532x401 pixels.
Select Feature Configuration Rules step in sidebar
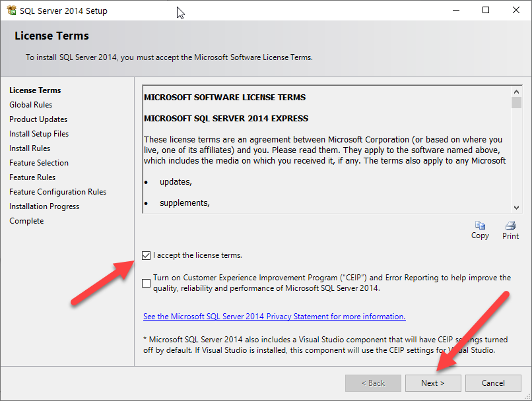(57, 192)
